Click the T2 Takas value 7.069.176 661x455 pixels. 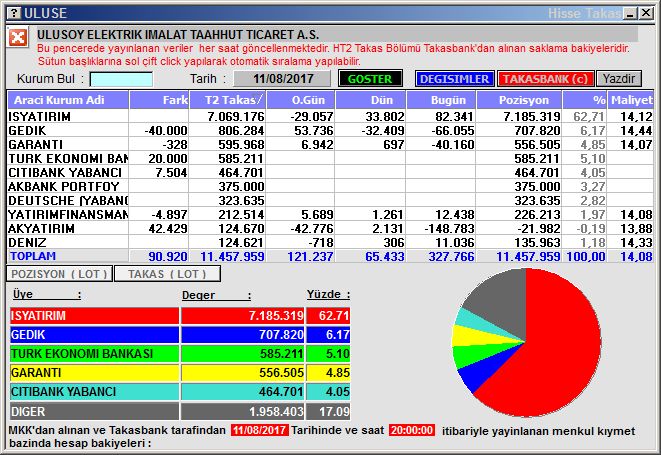point(236,116)
